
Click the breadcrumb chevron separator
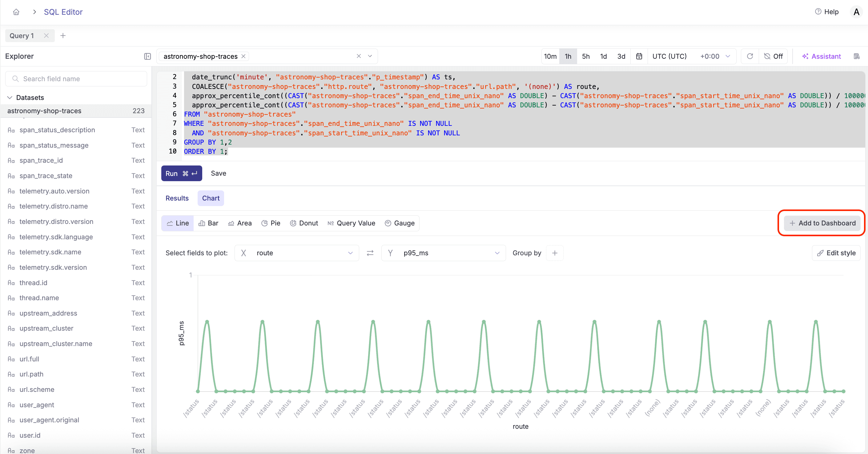pyautogui.click(x=34, y=12)
